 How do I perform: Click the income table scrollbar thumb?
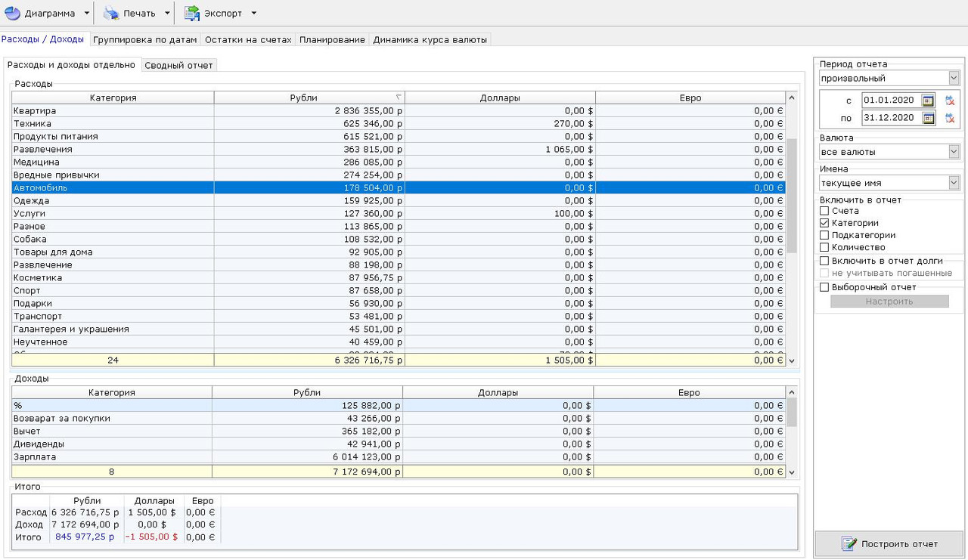792,413
